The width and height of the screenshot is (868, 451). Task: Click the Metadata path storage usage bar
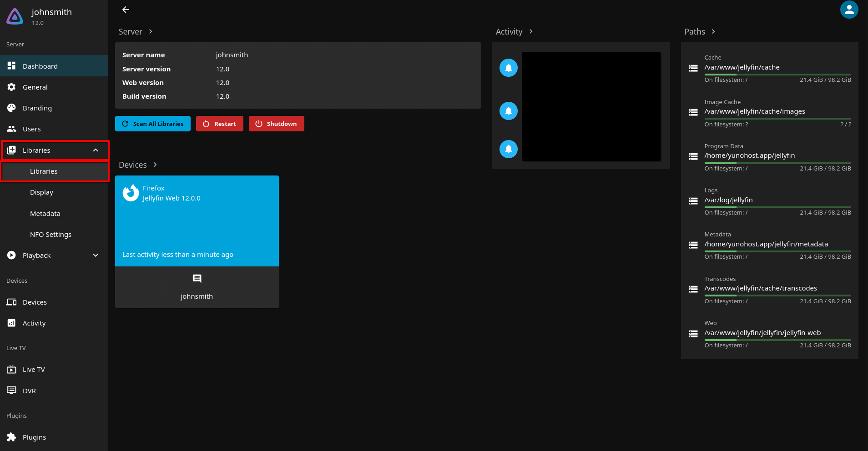777,251
